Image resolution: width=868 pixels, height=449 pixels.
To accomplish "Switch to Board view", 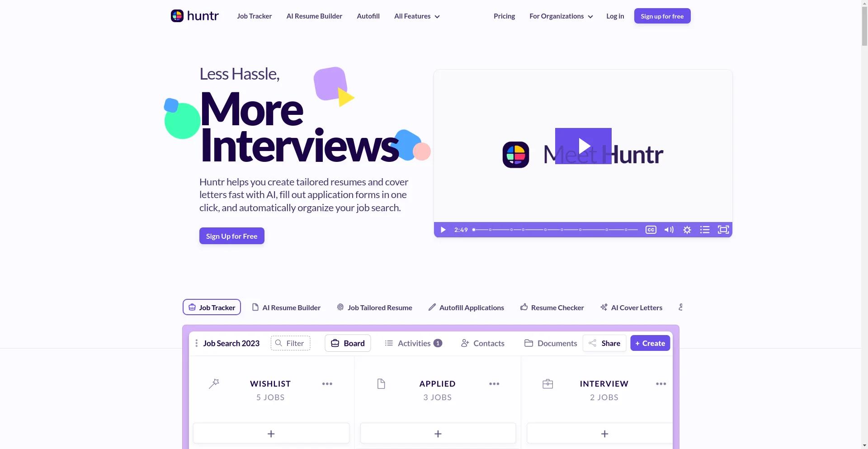I will 348,343.
